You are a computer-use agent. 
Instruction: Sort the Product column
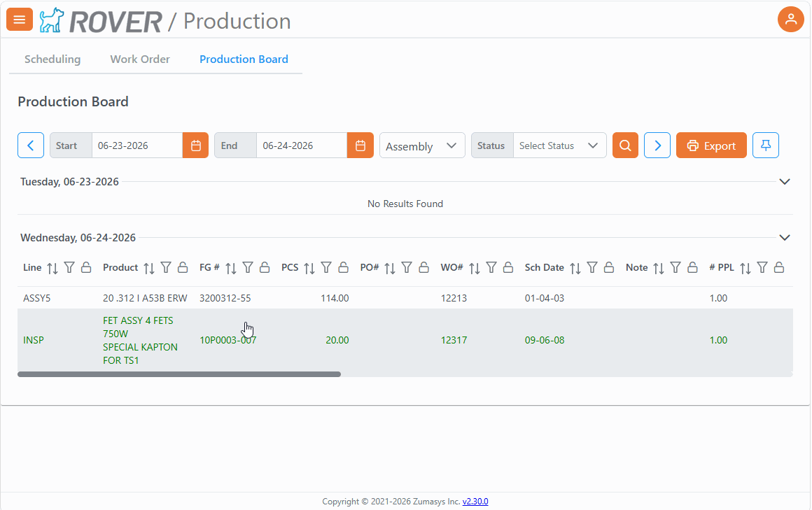(x=149, y=268)
